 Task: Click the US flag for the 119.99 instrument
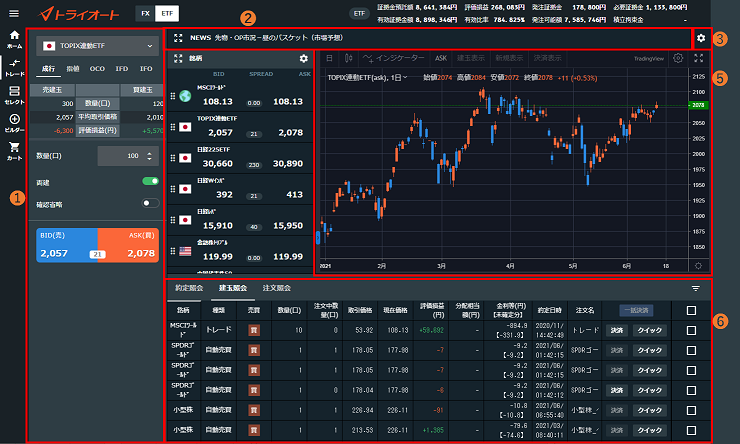(x=185, y=251)
